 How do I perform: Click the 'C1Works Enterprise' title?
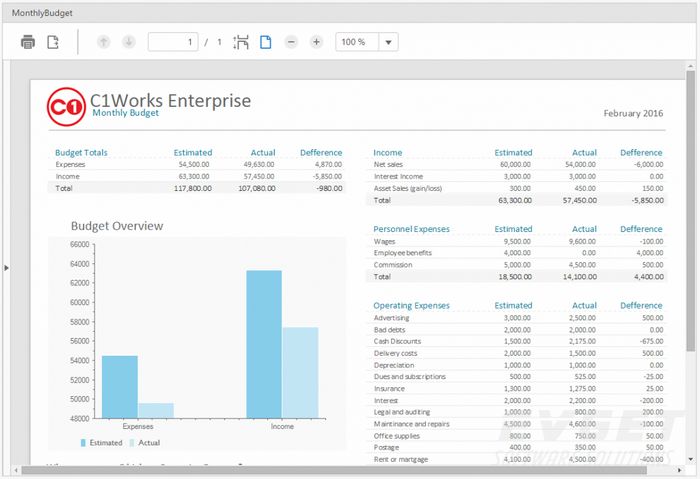pyautogui.click(x=171, y=100)
